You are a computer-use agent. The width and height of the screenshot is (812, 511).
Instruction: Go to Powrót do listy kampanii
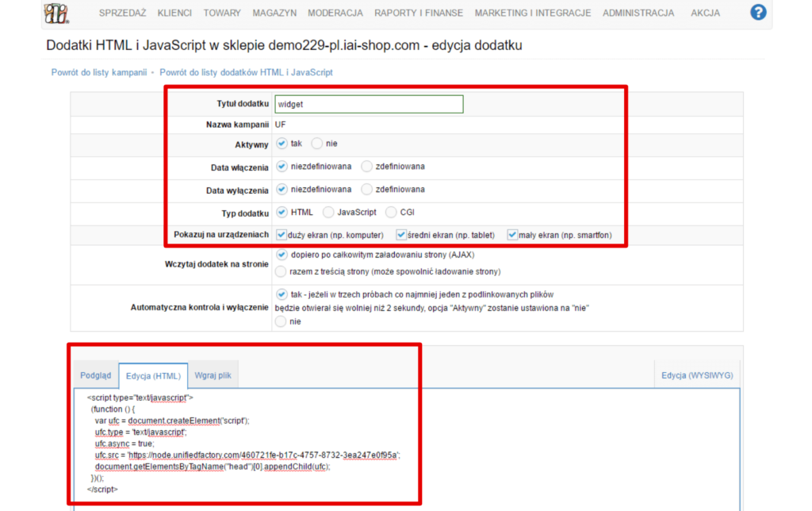[x=99, y=72]
